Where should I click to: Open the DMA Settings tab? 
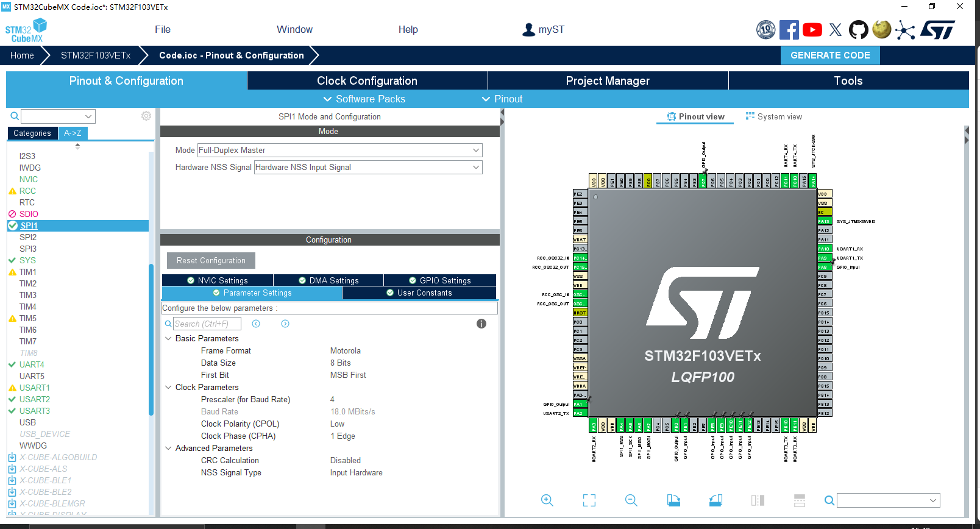tap(328, 280)
